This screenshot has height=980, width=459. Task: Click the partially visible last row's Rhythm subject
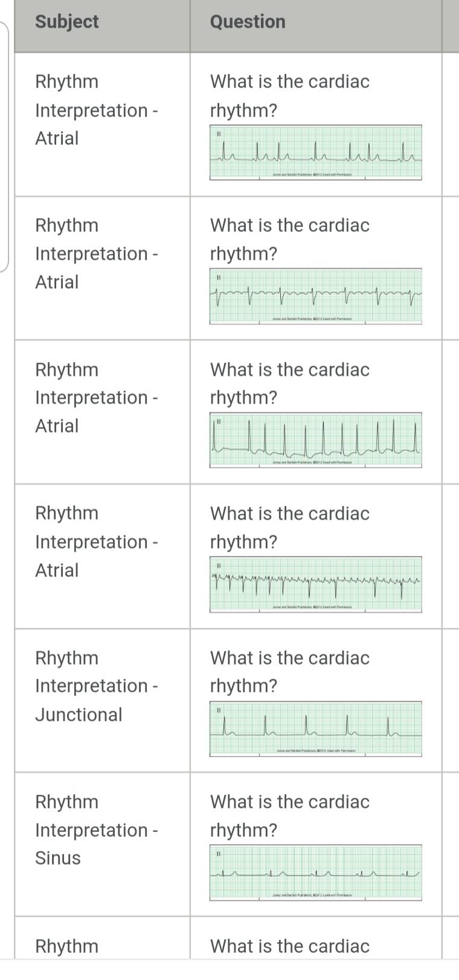(x=66, y=946)
